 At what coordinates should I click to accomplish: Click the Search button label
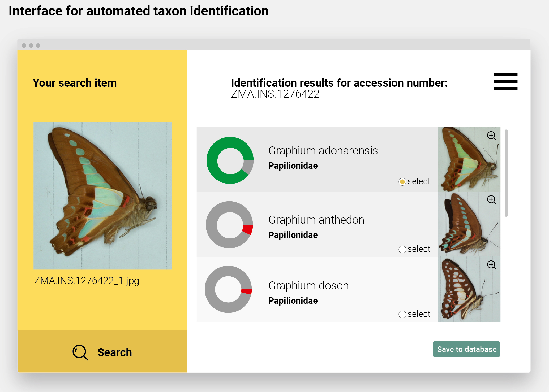pyautogui.click(x=115, y=352)
